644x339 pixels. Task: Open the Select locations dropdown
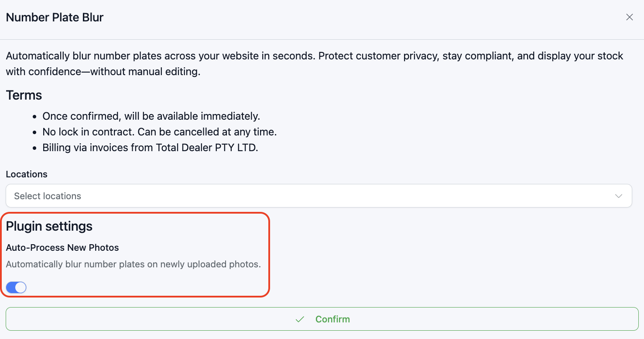(319, 196)
